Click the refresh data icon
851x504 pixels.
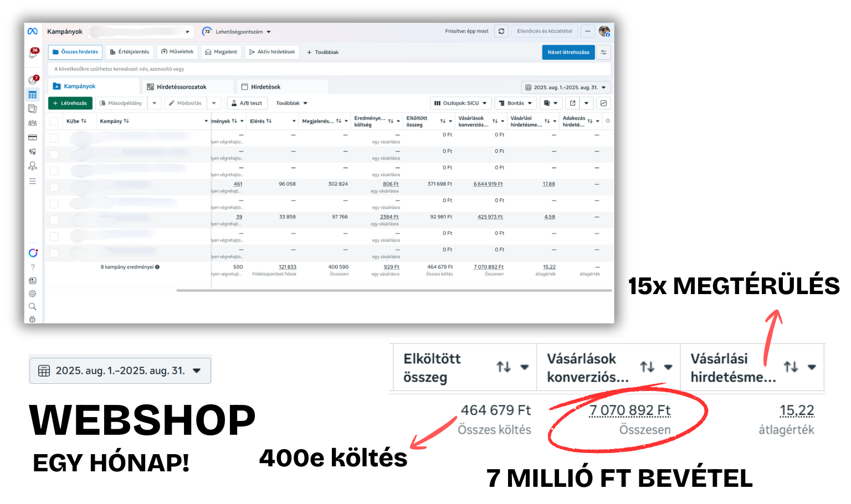pos(501,32)
